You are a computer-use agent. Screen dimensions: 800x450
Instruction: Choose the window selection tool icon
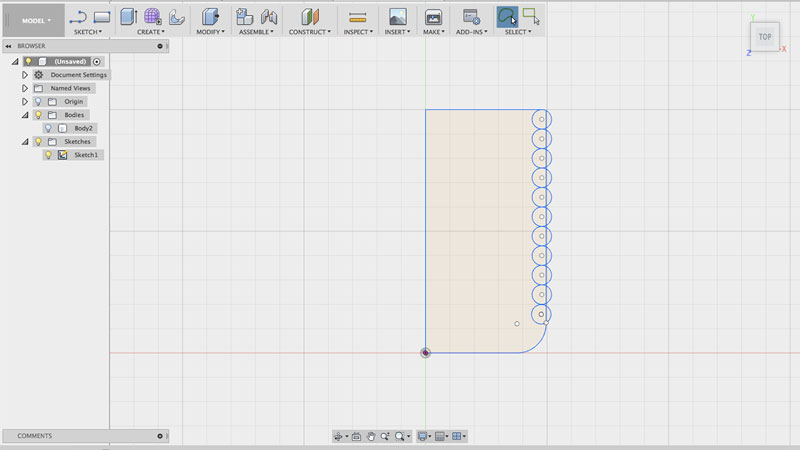tap(531, 16)
